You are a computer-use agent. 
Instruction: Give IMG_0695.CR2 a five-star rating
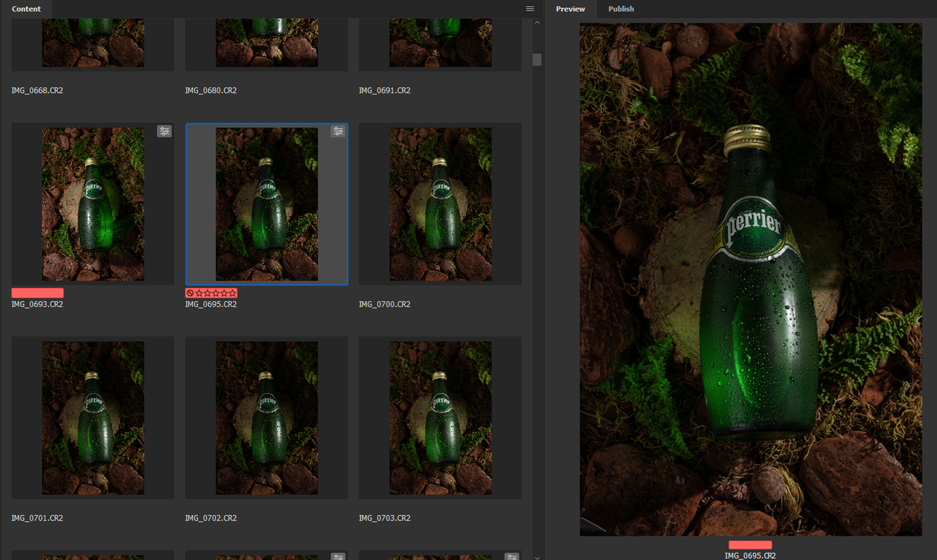pos(232,293)
